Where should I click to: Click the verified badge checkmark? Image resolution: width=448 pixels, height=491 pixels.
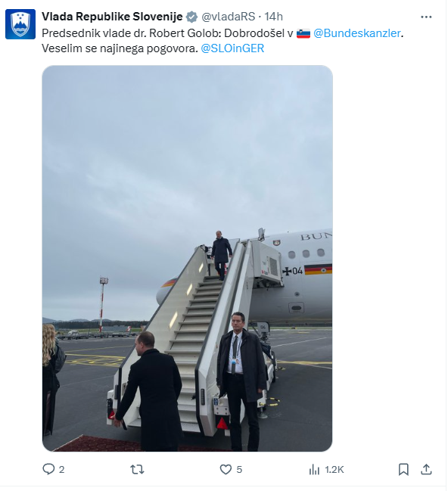click(x=191, y=17)
